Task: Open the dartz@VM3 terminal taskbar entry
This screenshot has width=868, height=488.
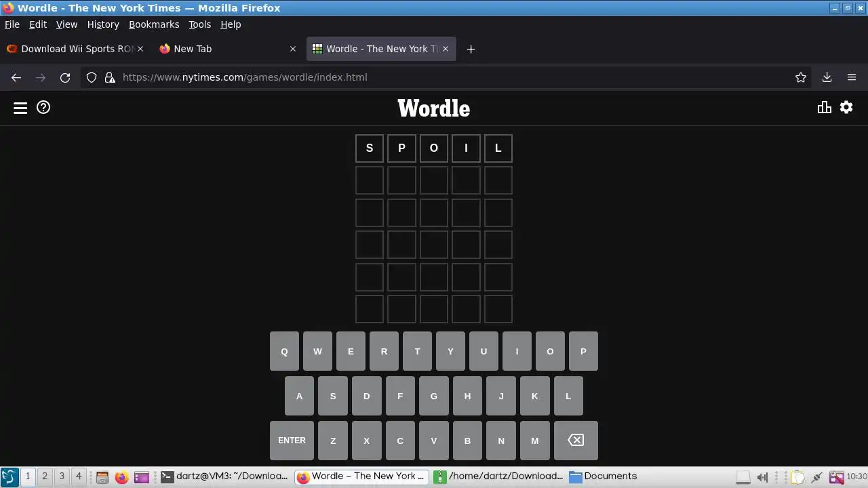Action: tap(224, 476)
